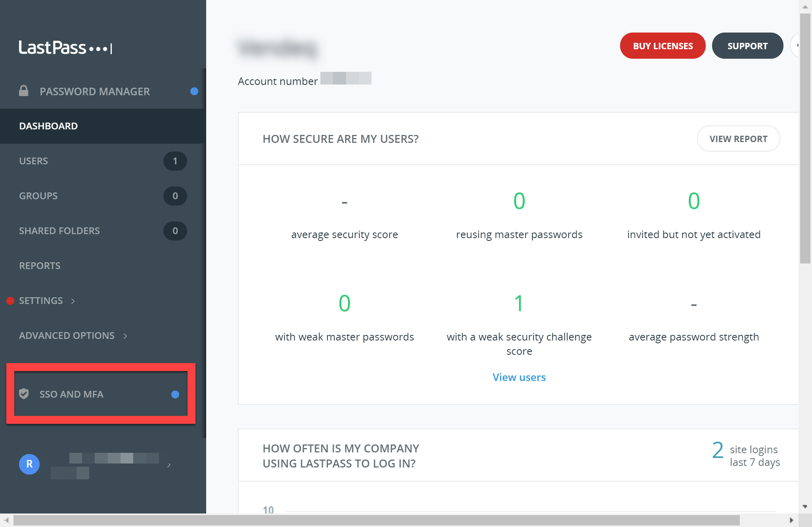812x527 pixels.
Task: Click the user avatar with letter R
Action: [x=29, y=464]
